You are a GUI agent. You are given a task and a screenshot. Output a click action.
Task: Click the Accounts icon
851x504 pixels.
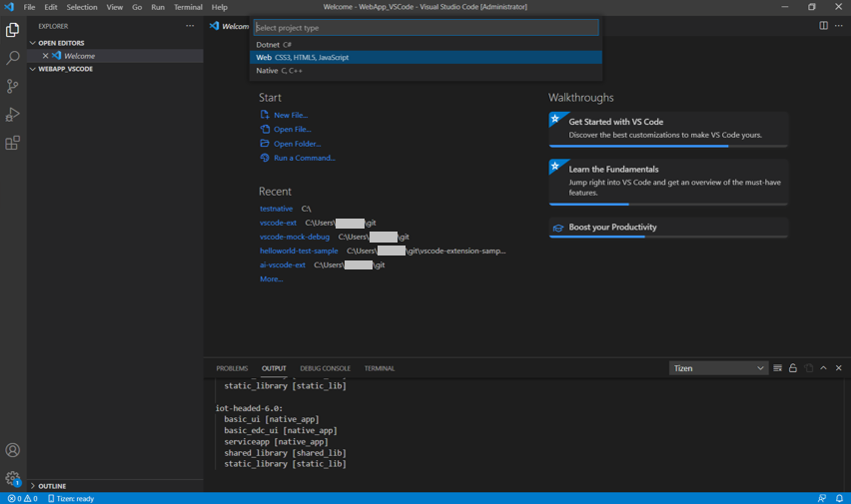(13, 451)
